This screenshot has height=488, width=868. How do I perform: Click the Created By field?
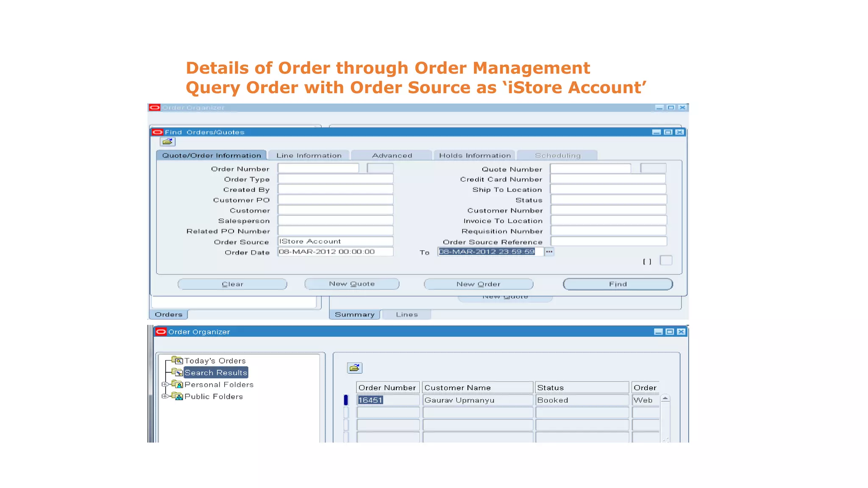click(x=336, y=189)
